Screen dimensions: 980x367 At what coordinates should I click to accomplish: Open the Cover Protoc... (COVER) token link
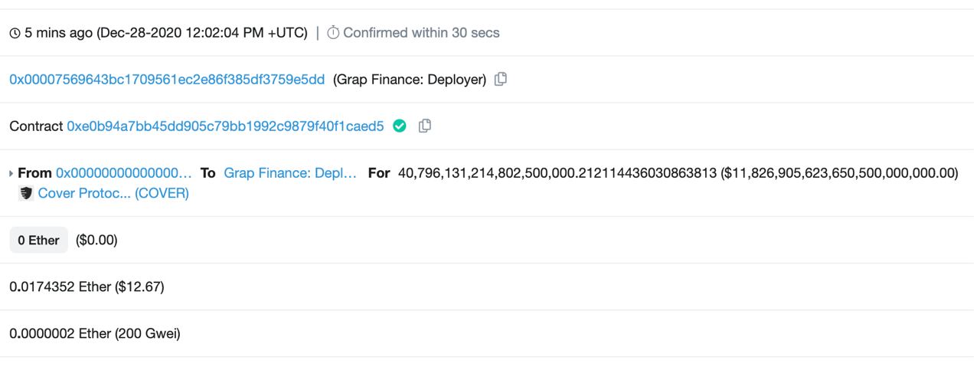pyautogui.click(x=113, y=193)
